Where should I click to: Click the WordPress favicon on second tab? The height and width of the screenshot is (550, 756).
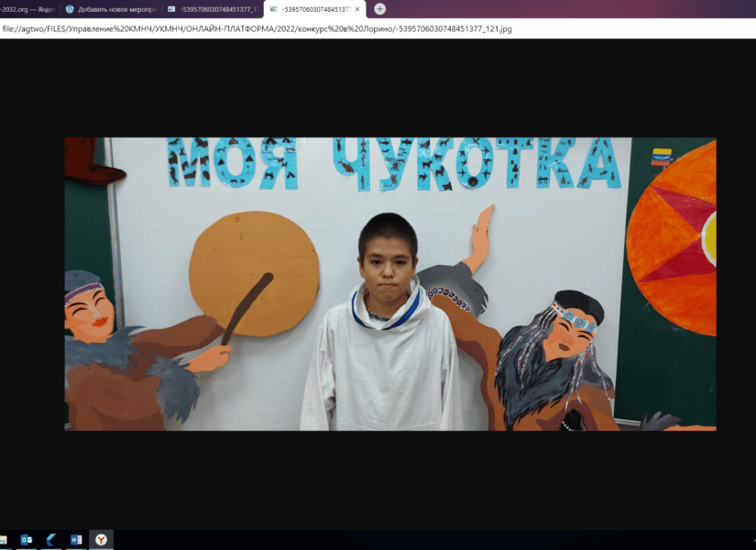click(70, 9)
